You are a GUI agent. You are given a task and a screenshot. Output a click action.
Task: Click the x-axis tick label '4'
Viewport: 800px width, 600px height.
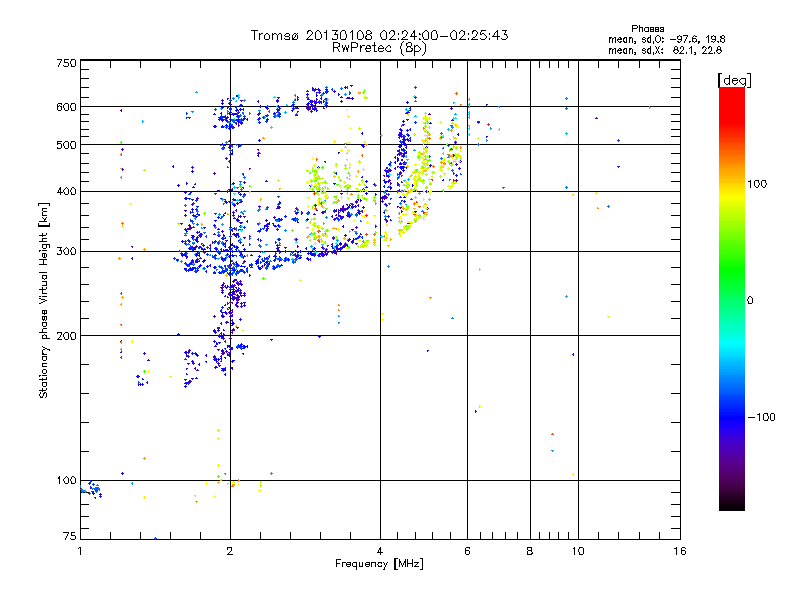pos(380,551)
